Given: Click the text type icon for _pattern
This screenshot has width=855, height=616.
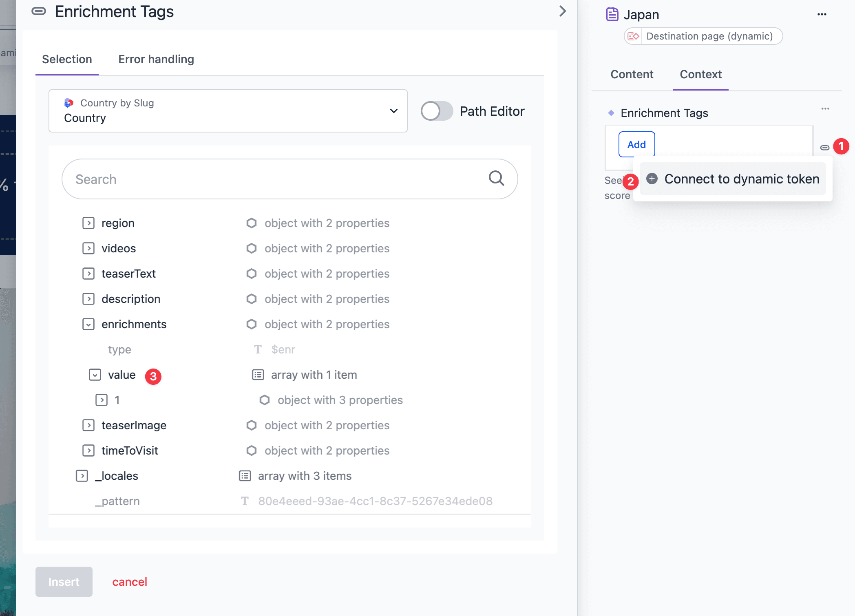Looking at the screenshot, I should 245,501.
